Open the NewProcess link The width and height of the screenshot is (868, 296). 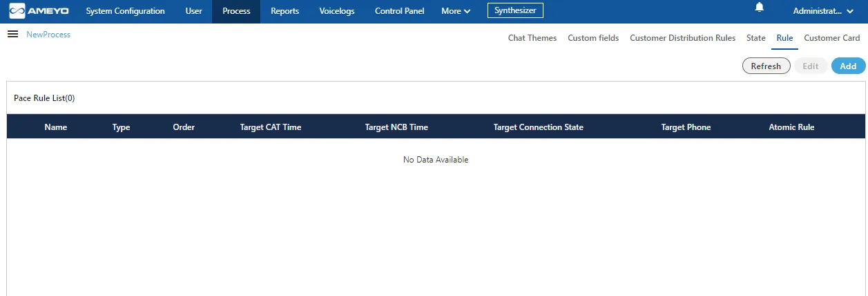(48, 35)
